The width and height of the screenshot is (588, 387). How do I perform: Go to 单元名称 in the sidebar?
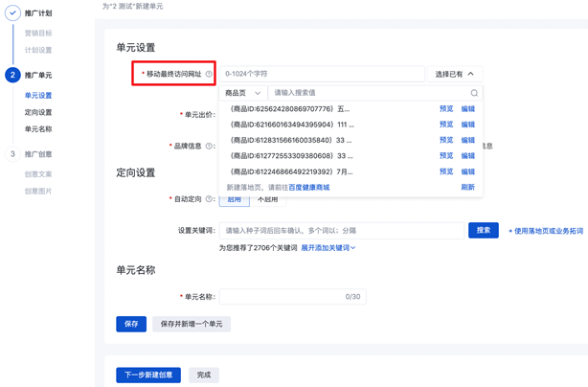point(38,129)
